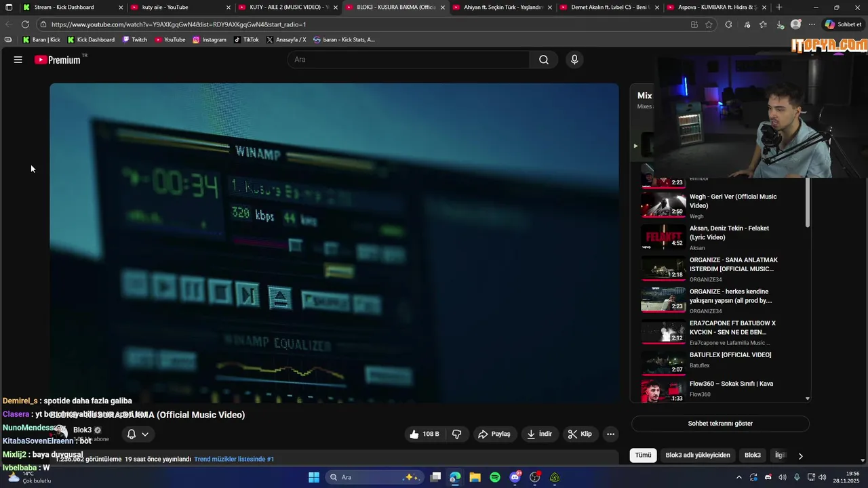Image resolution: width=868 pixels, height=488 pixels.
Task: Open the browser favorites list icon
Action: tap(763, 24)
